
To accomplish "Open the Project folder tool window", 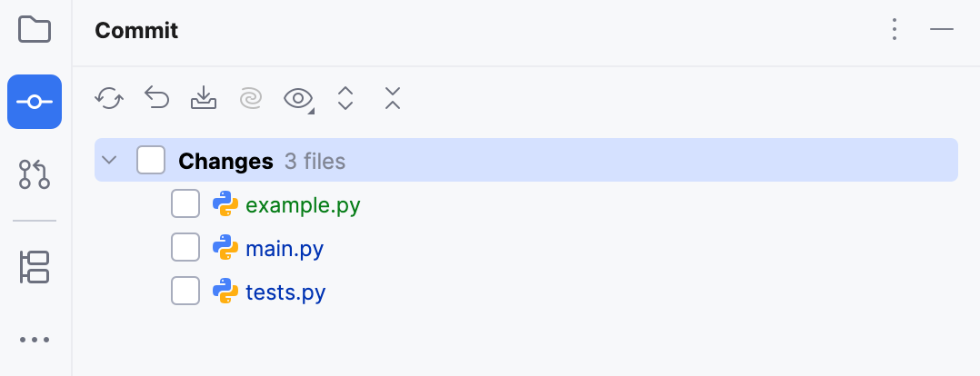I will (35, 30).
